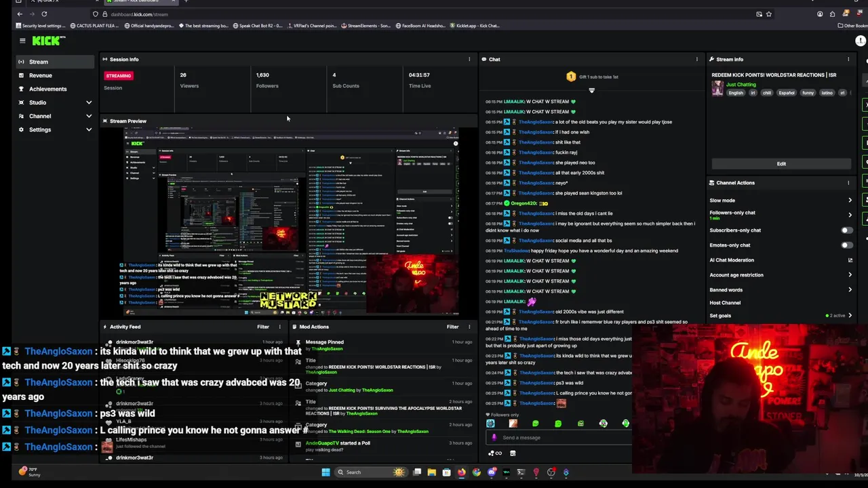The width and height of the screenshot is (868, 488).
Task: Open Kicklet.app bookmark
Action: (x=475, y=26)
